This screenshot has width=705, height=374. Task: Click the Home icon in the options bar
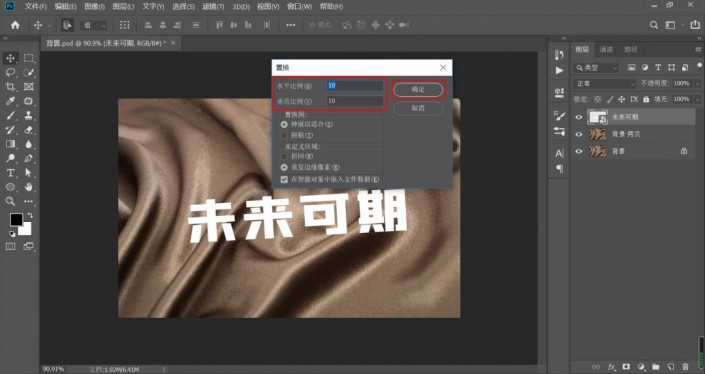tap(15, 25)
